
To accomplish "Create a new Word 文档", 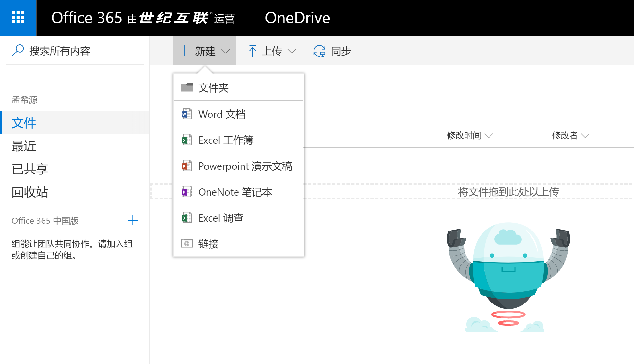I will tap(238, 114).
